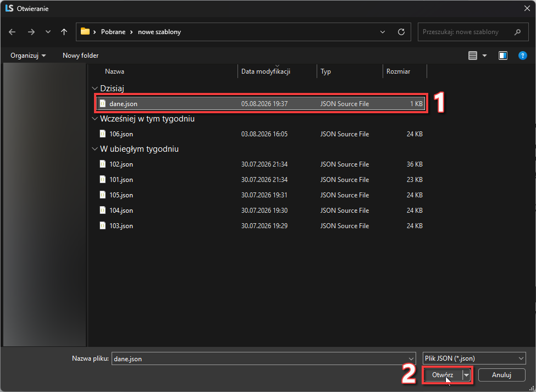Open the view options dropdown arrow

[x=484, y=56]
